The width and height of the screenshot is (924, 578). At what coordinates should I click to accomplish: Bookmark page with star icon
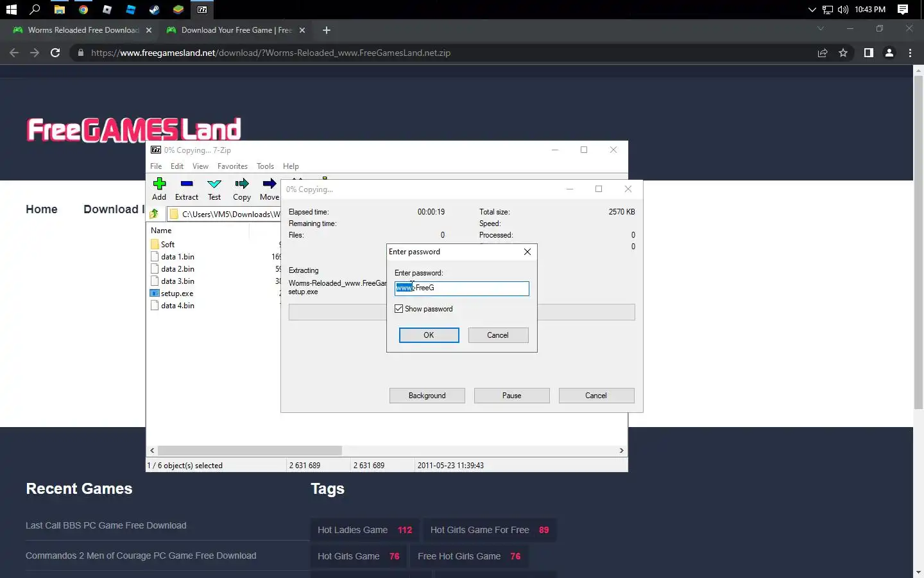(843, 53)
